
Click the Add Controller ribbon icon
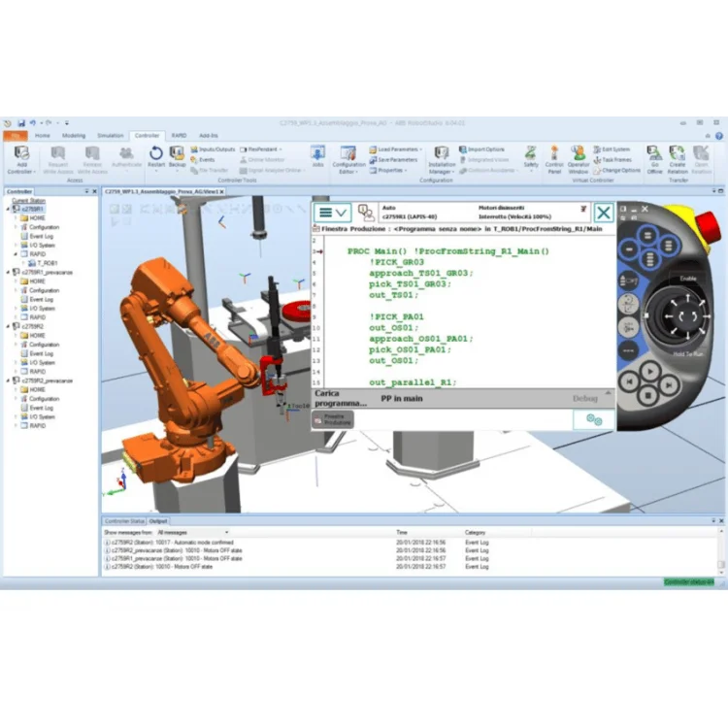[x=21, y=159]
